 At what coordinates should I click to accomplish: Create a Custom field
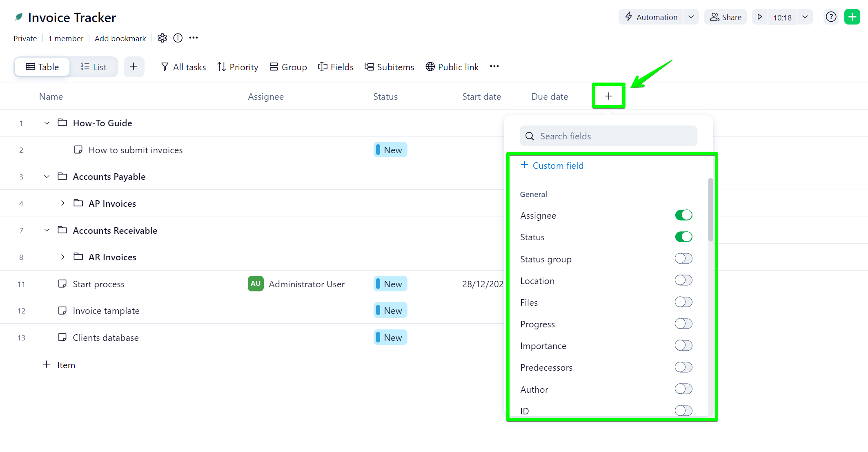(x=552, y=166)
